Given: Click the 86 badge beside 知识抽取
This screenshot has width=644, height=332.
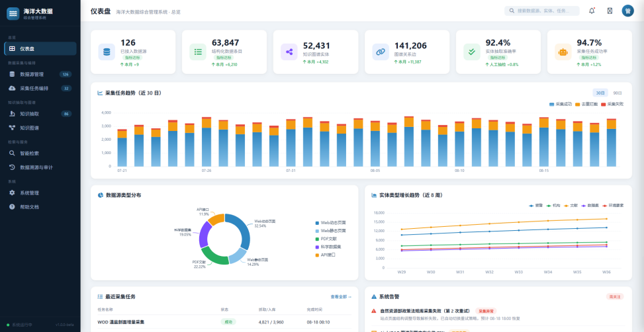Looking at the screenshot, I should pos(67,114).
